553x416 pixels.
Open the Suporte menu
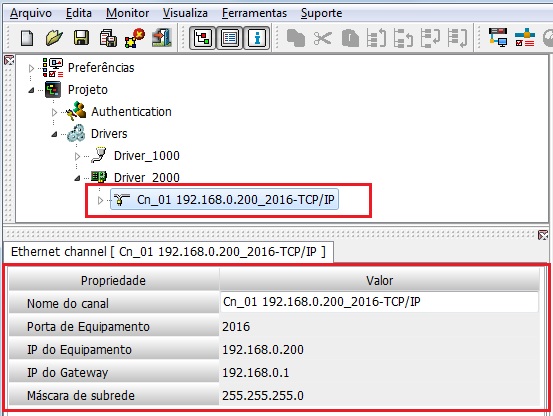321,13
